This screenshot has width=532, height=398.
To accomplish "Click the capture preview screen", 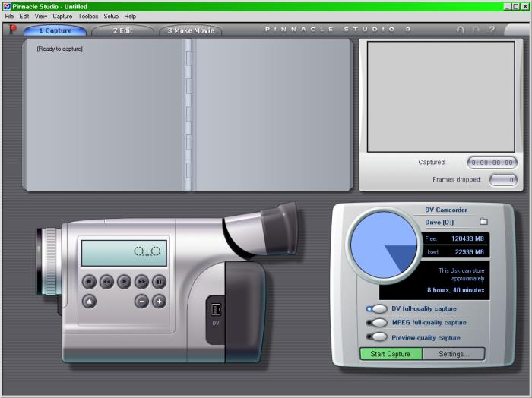I will (x=441, y=97).
